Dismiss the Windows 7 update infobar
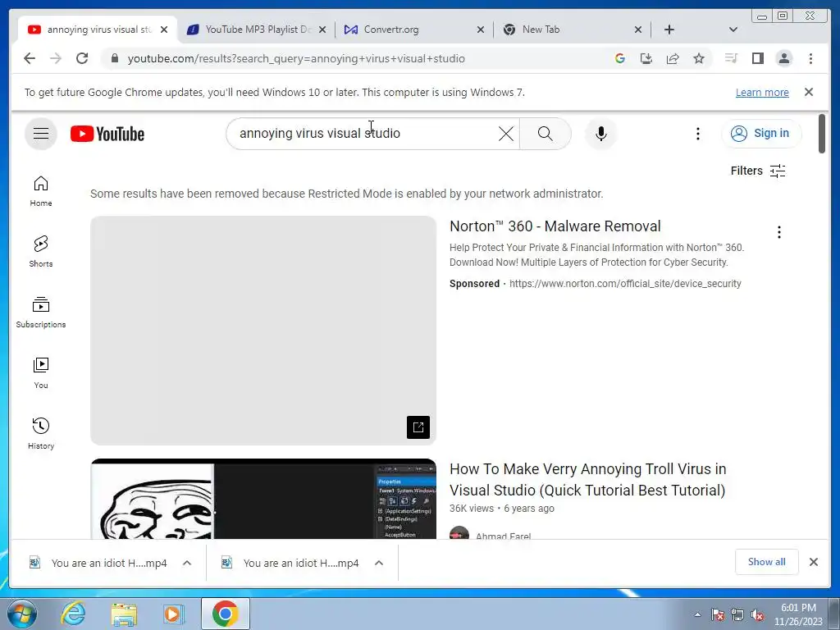840x630 pixels. [x=809, y=92]
